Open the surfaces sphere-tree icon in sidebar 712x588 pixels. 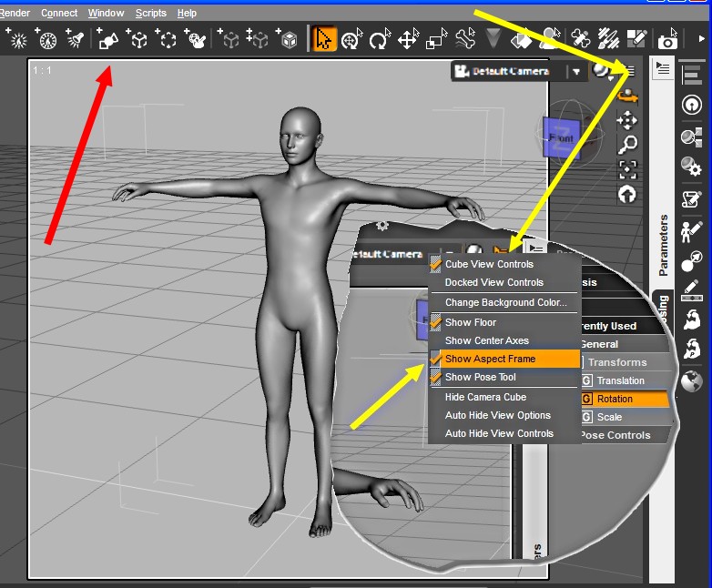point(691,137)
